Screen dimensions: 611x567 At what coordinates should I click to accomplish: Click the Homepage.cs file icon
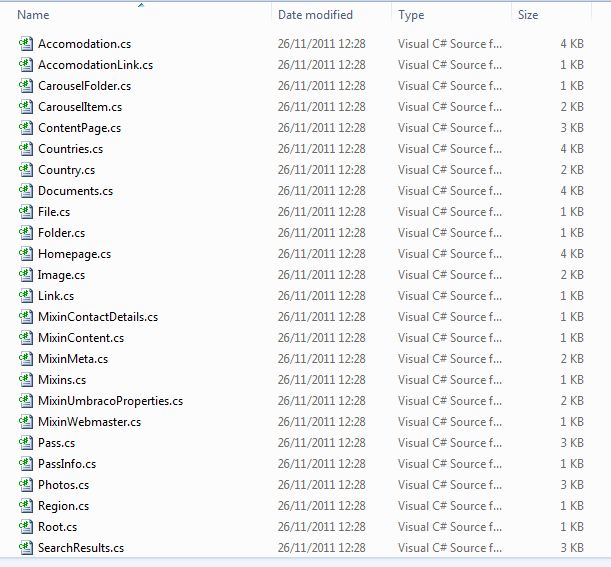coord(26,254)
